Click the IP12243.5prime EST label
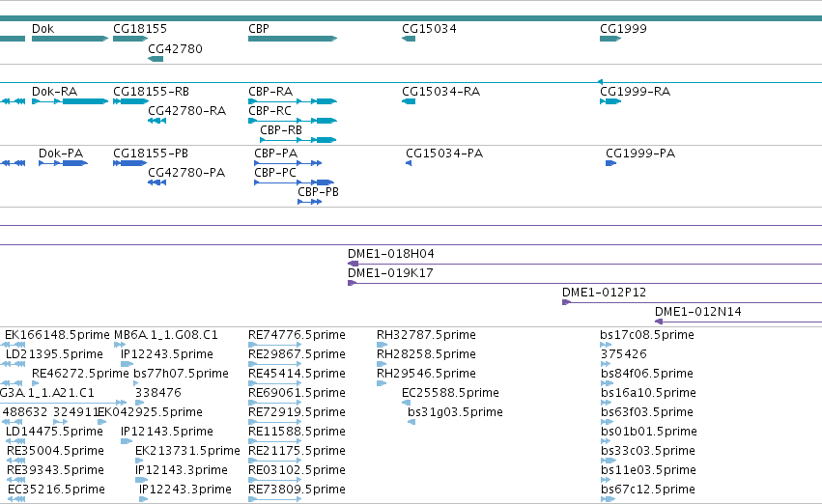The height and width of the screenshot is (504, 822). point(167,354)
